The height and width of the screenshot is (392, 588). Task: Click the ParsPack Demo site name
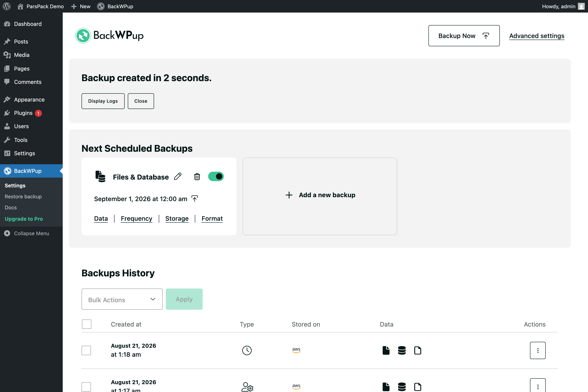pos(45,6)
